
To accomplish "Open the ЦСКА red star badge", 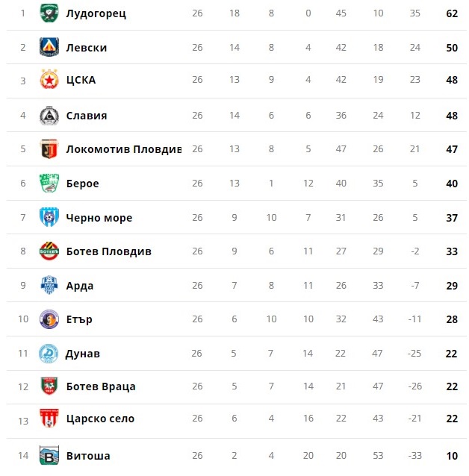I will (x=49, y=79).
